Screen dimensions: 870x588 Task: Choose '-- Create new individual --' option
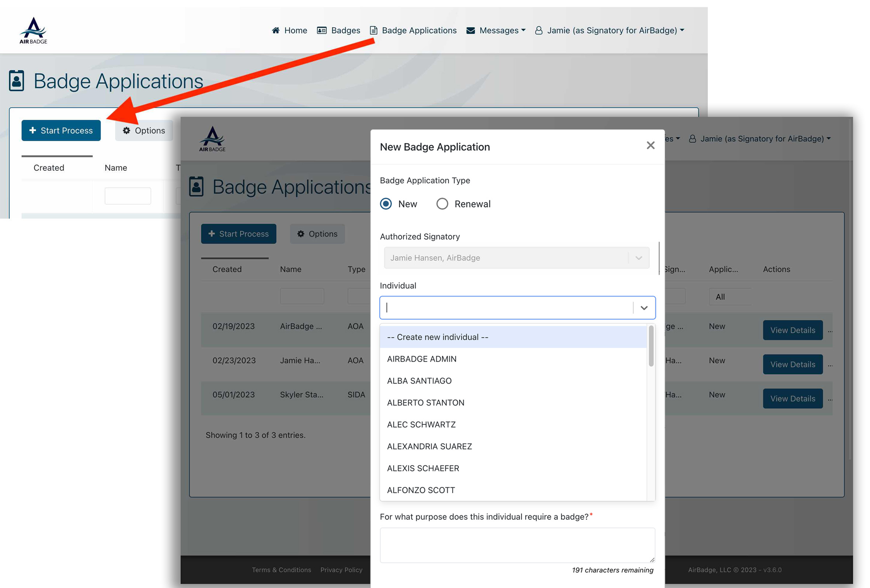(437, 337)
